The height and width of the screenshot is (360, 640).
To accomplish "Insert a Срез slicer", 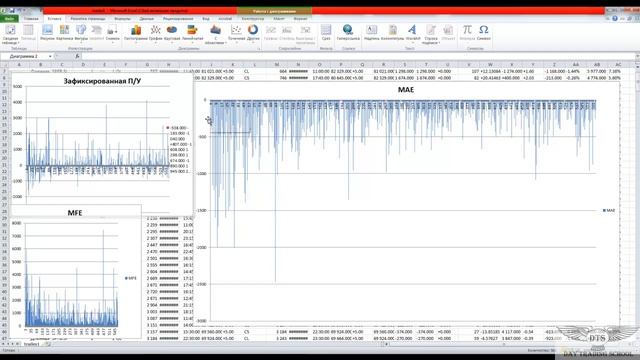I will click(326, 33).
